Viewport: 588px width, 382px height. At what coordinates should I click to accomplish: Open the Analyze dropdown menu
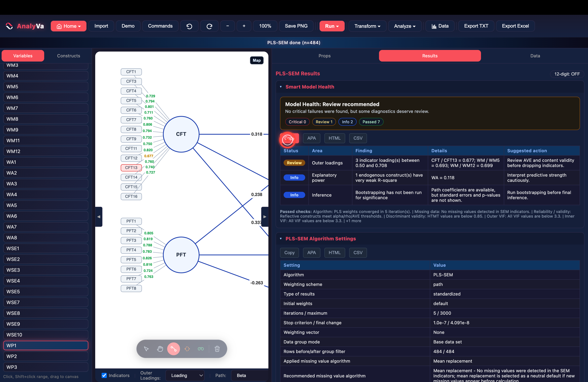pyautogui.click(x=405, y=26)
